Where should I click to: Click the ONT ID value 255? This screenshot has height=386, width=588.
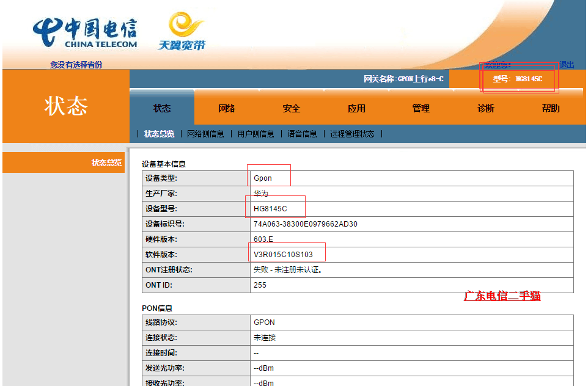(260, 285)
